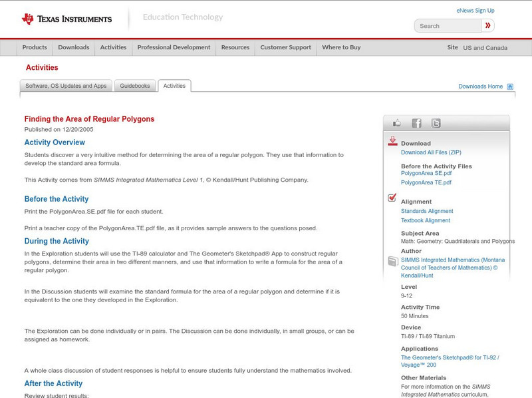
Task: Click the red download arrow icon
Action: 392,141
